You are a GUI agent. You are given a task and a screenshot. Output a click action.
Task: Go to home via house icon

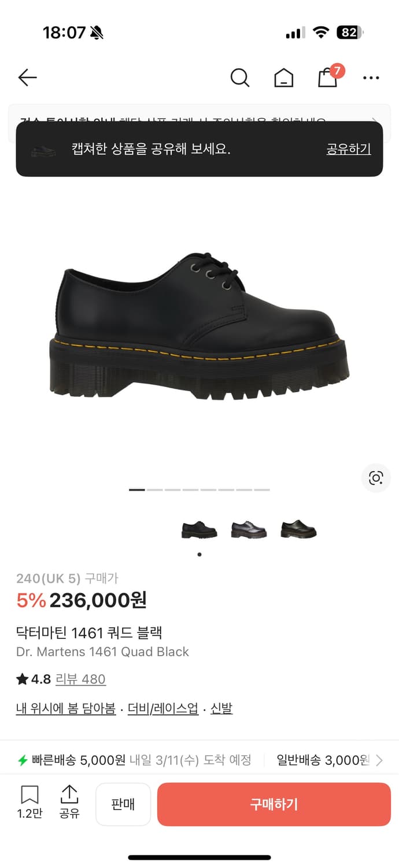[283, 78]
